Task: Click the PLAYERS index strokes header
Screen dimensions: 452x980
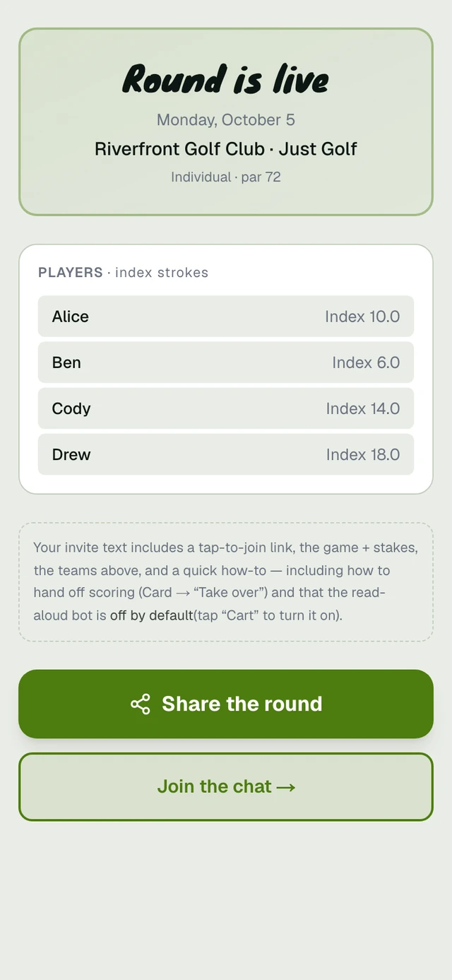Action: coord(124,273)
